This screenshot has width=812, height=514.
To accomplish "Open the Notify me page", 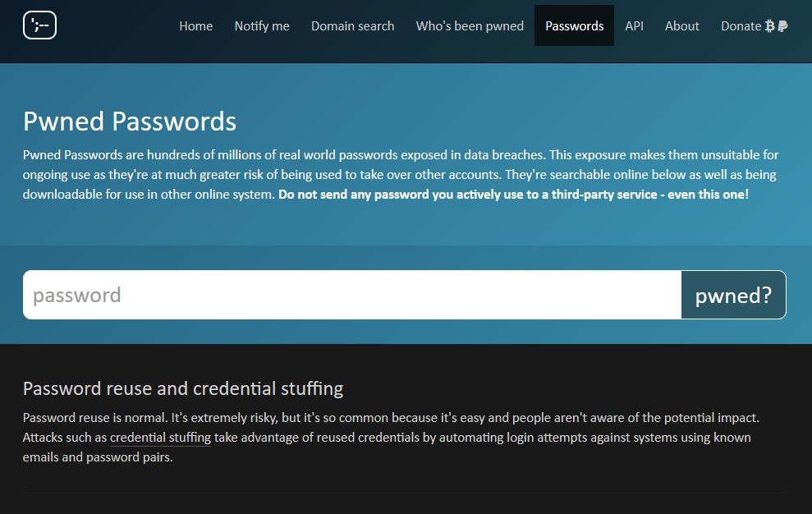I will [x=262, y=26].
